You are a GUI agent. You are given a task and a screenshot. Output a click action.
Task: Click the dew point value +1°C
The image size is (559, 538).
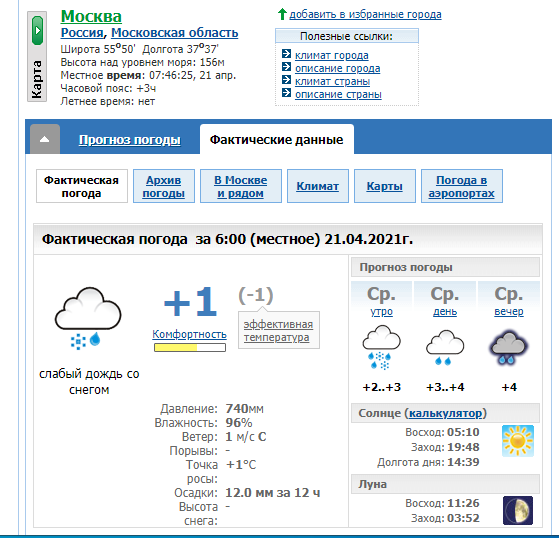241,465
